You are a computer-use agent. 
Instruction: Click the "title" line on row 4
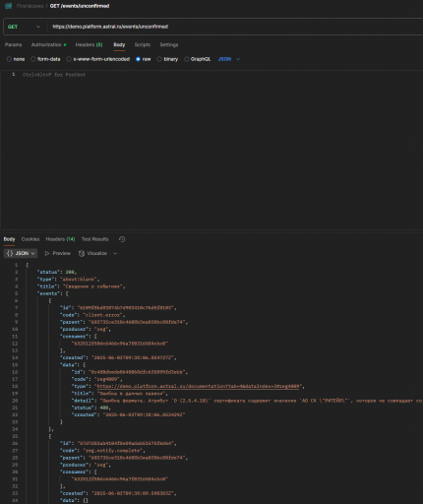(81, 286)
